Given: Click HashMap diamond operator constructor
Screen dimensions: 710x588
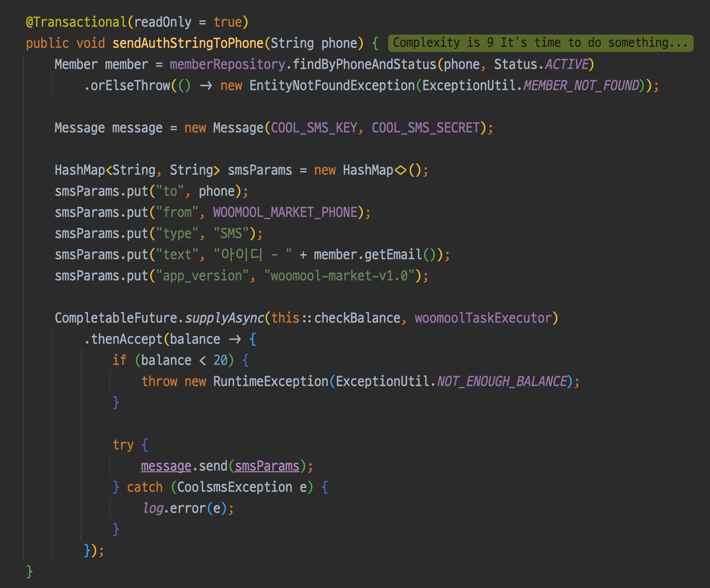Looking at the screenshot, I should tap(382, 170).
